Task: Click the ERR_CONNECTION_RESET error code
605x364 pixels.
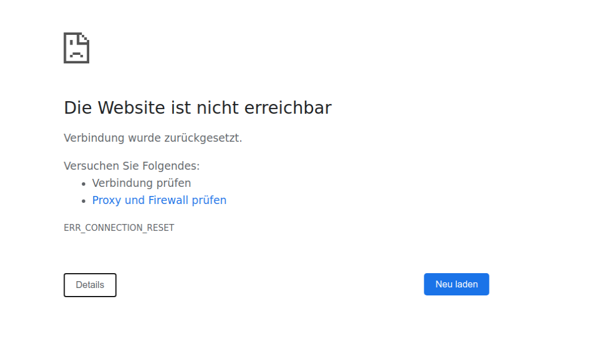Action: tap(119, 228)
